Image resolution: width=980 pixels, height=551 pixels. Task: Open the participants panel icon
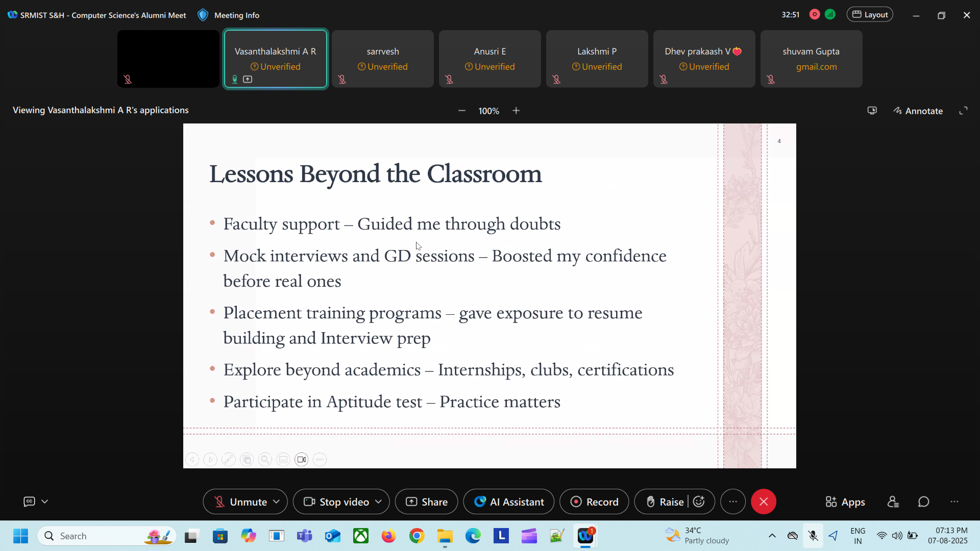(x=893, y=502)
